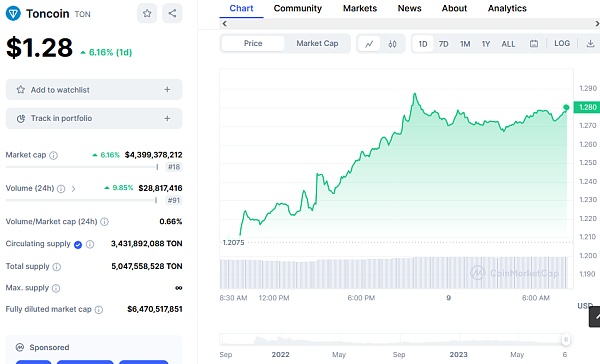Expand the Volume (24h) chevron
The height and width of the screenshot is (364, 600).
coord(73,189)
